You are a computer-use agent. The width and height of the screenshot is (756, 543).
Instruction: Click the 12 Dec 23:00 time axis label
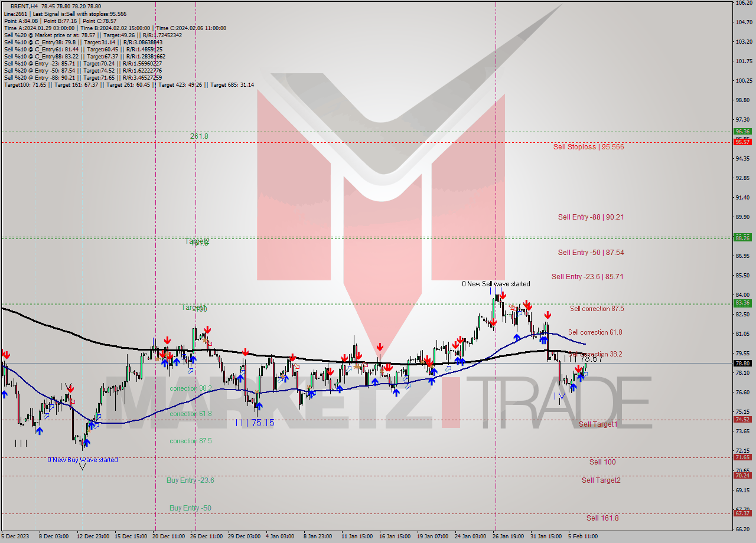pos(93,537)
